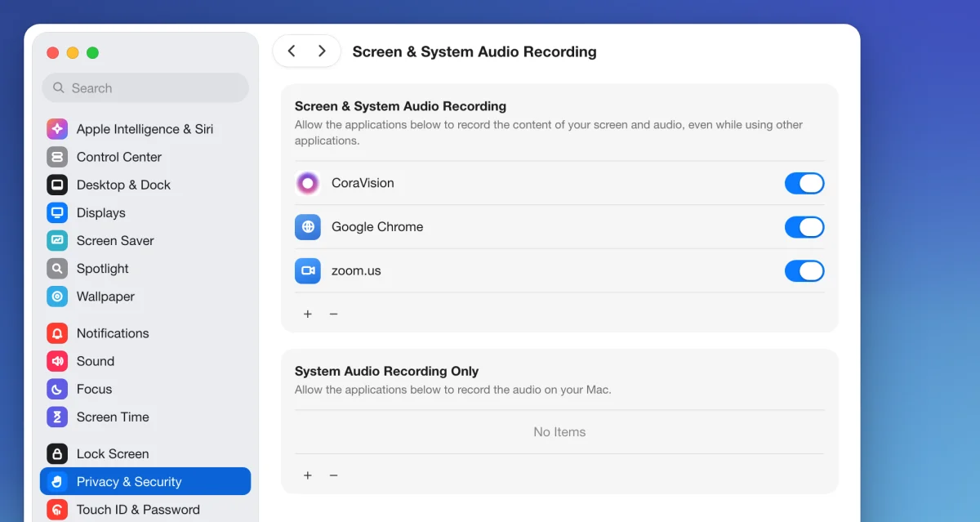Go forward with the right chevron

click(x=322, y=51)
